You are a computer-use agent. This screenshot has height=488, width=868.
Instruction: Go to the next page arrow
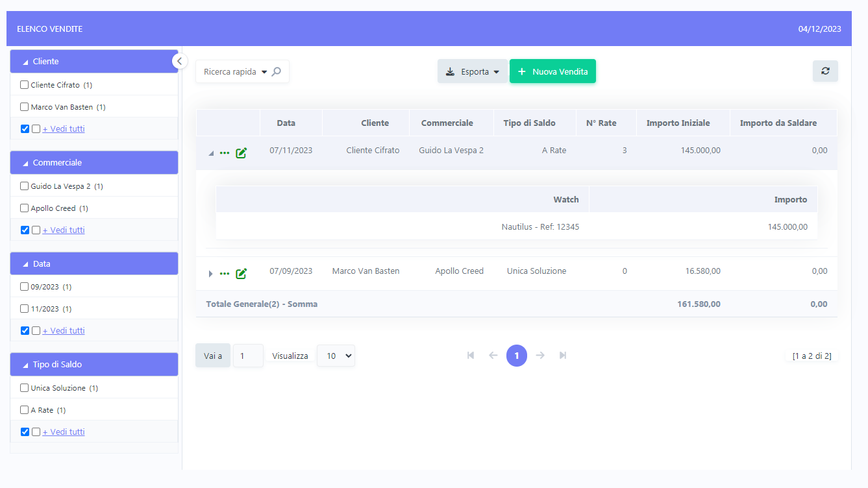[x=540, y=356]
